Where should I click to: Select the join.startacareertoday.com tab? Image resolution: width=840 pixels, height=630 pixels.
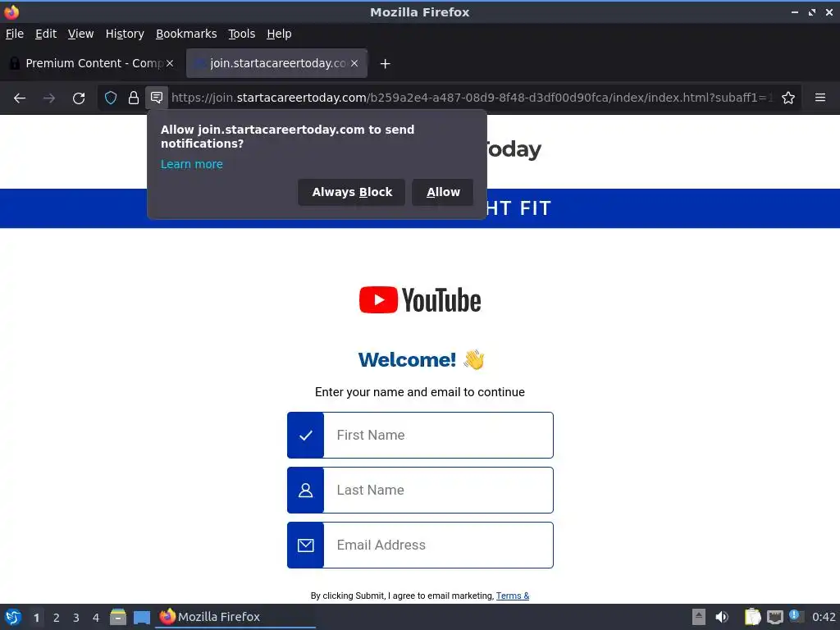276,63
